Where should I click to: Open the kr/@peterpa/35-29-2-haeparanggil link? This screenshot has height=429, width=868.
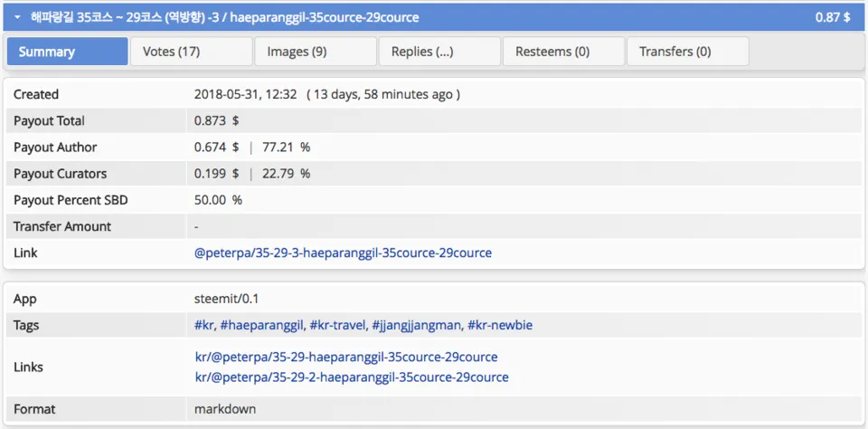click(351, 377)
